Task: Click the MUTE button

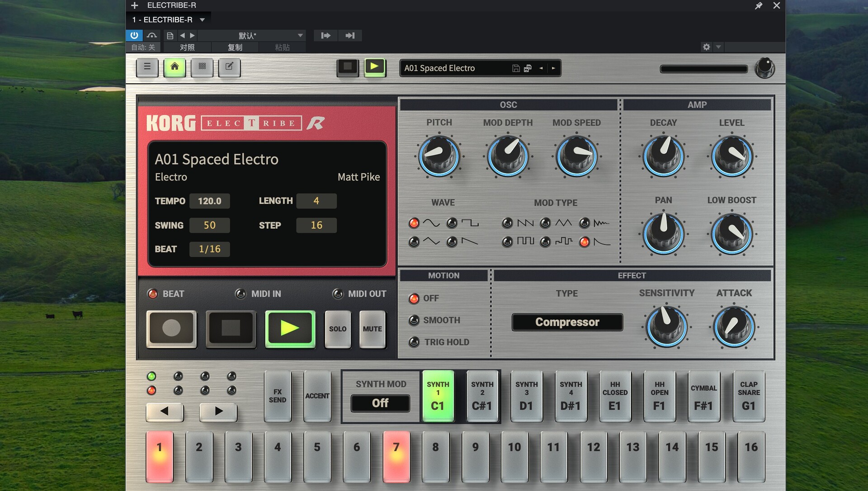Action: tap(373, 329)
